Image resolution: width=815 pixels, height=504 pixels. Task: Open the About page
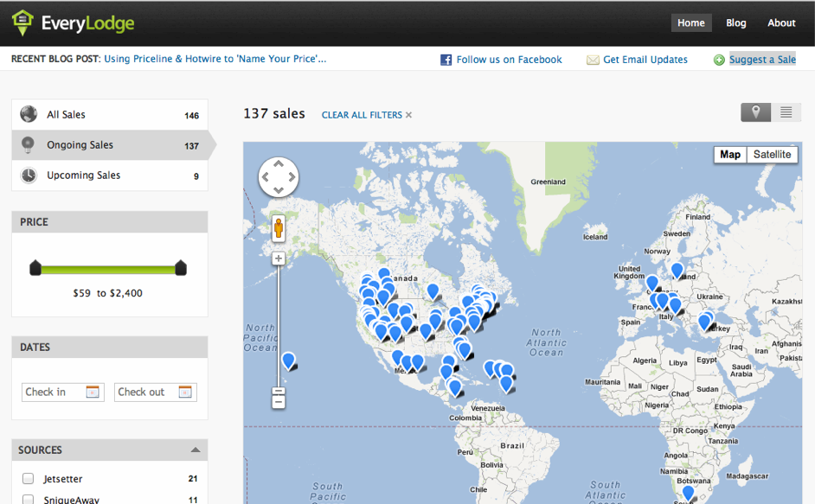781,23
